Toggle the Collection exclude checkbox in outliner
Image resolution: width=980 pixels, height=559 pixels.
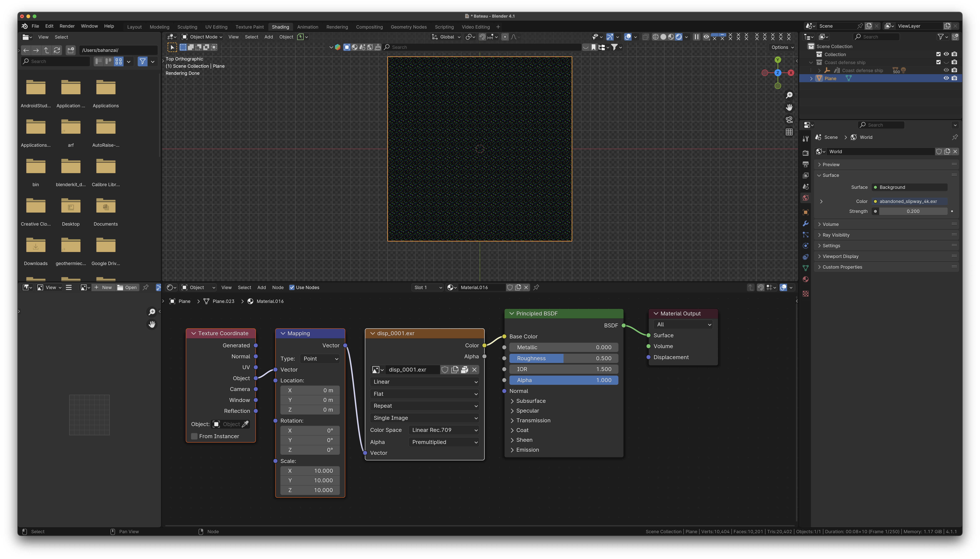coord(938,54)
